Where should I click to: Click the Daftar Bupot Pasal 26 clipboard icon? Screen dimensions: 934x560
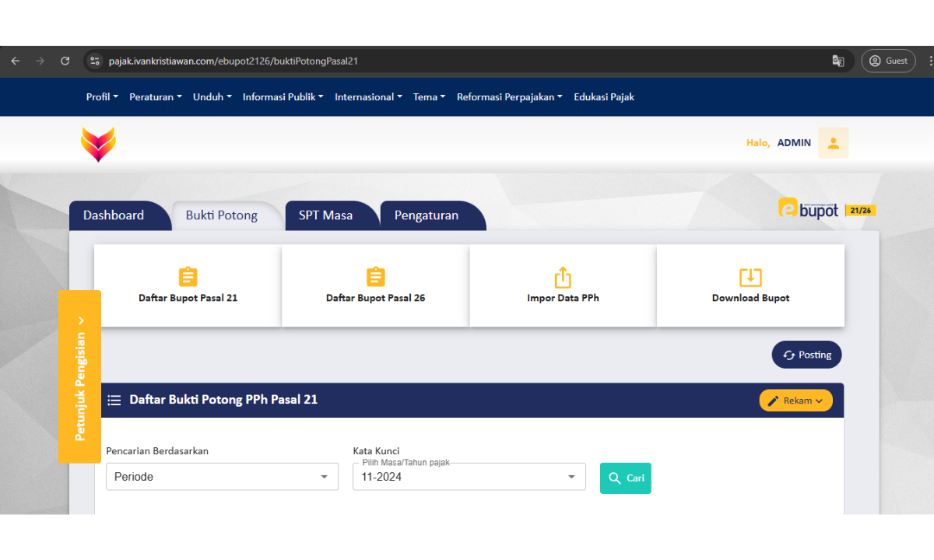pos(375,277)
